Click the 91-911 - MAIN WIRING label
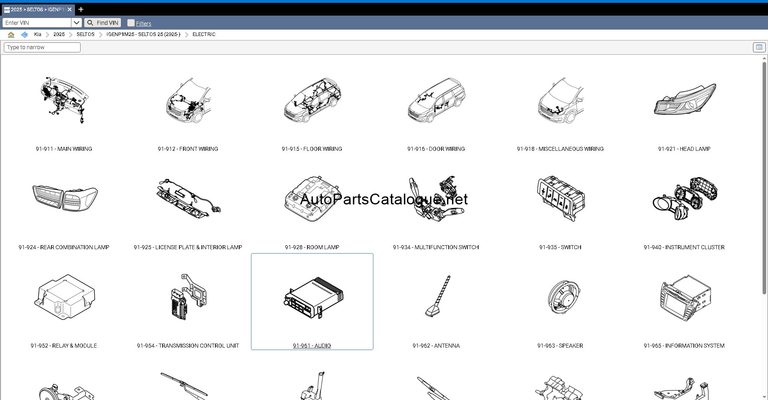 pos(64,149)
